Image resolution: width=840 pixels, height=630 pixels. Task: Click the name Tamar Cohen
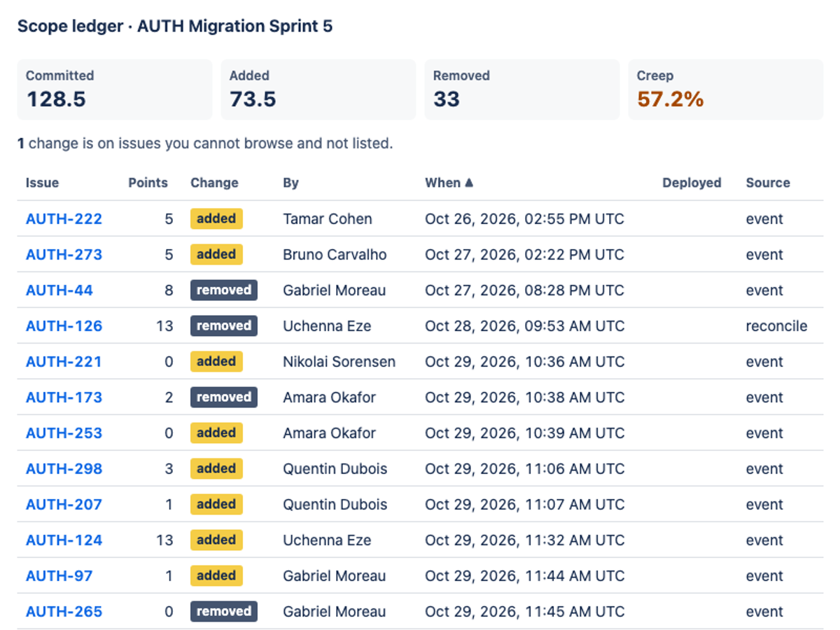pyautogui.click(x=328, y=219)
